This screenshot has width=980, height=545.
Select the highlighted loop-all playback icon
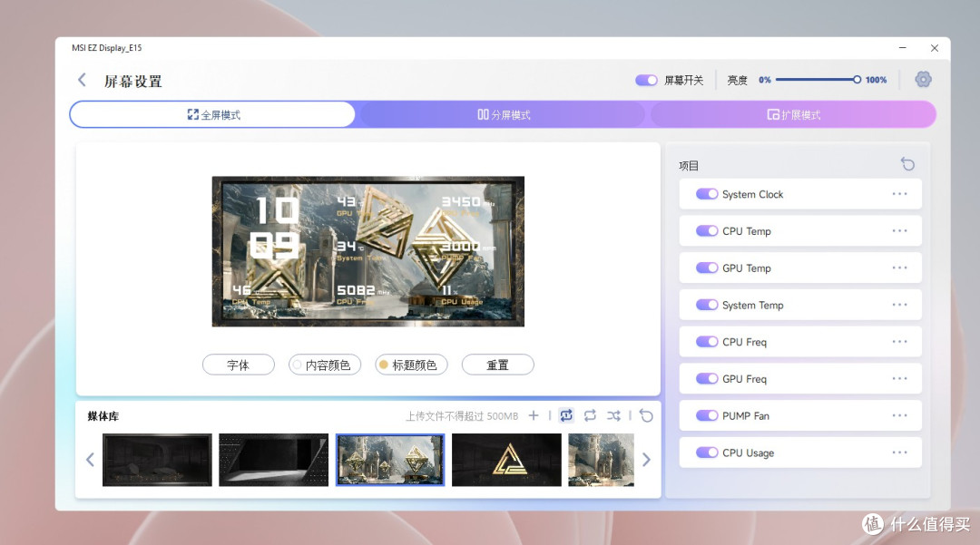(566, 415)
